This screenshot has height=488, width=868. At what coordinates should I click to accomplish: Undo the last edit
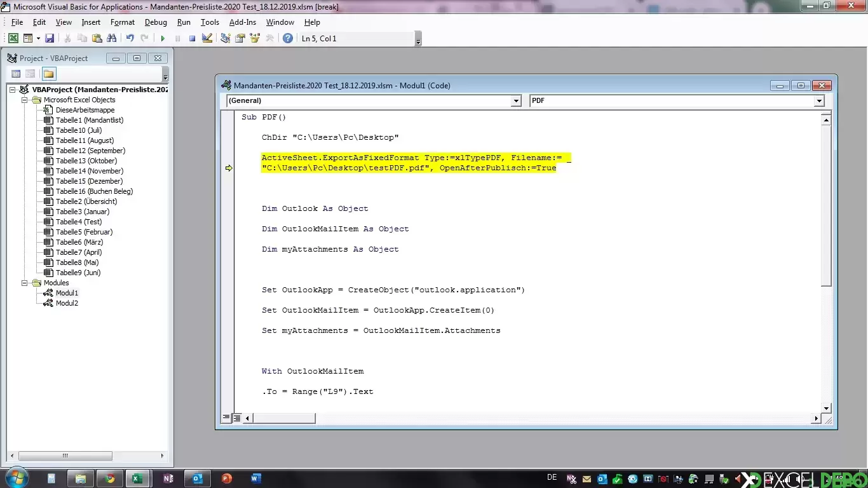(x=130, y=38)
